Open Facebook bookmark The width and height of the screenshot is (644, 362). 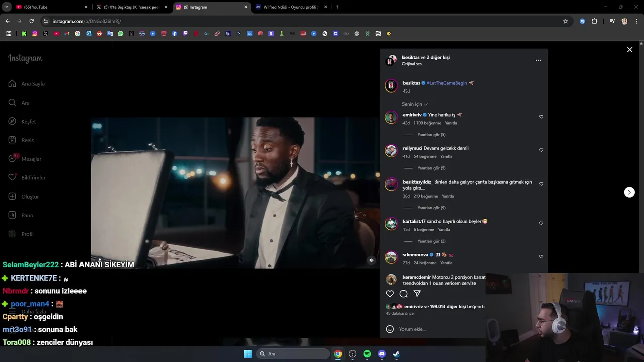pyautogui.click(x=175, y=34)
